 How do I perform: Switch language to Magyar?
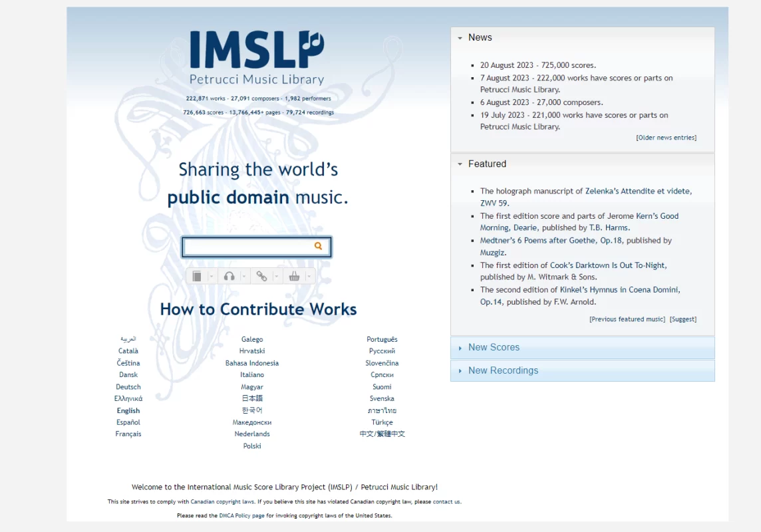252,387
